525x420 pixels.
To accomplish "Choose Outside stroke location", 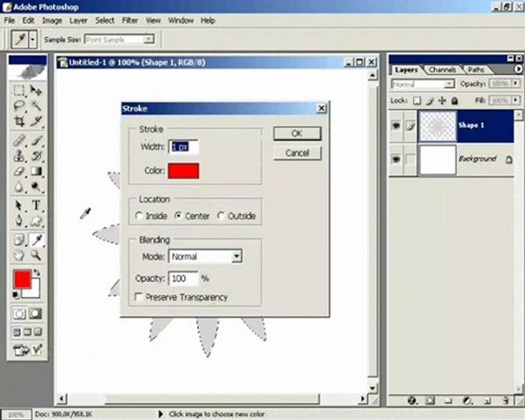I will [x=220, y=216].
